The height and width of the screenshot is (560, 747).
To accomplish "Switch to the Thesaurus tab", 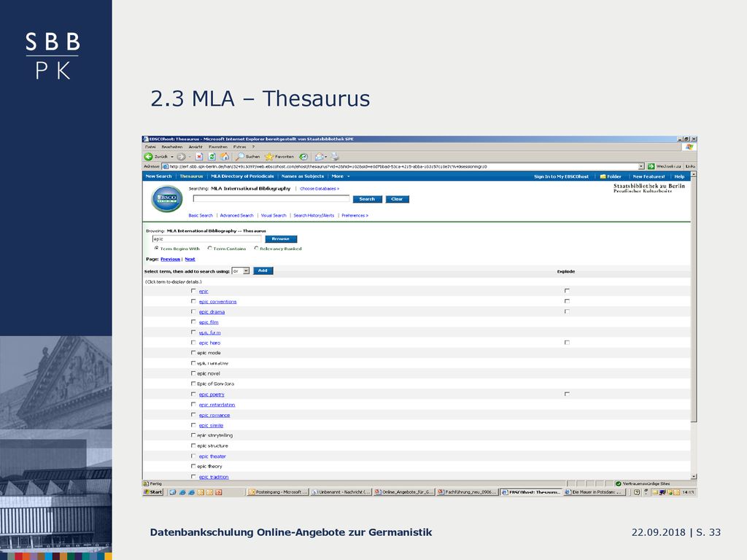I will pos(191,176).
